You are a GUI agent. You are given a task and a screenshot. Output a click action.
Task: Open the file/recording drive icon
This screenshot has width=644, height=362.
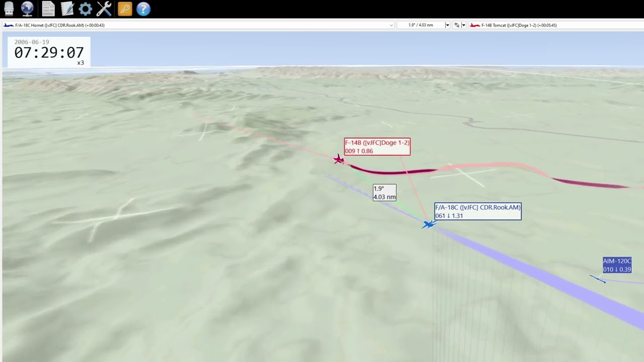click(x=9, y=9)
